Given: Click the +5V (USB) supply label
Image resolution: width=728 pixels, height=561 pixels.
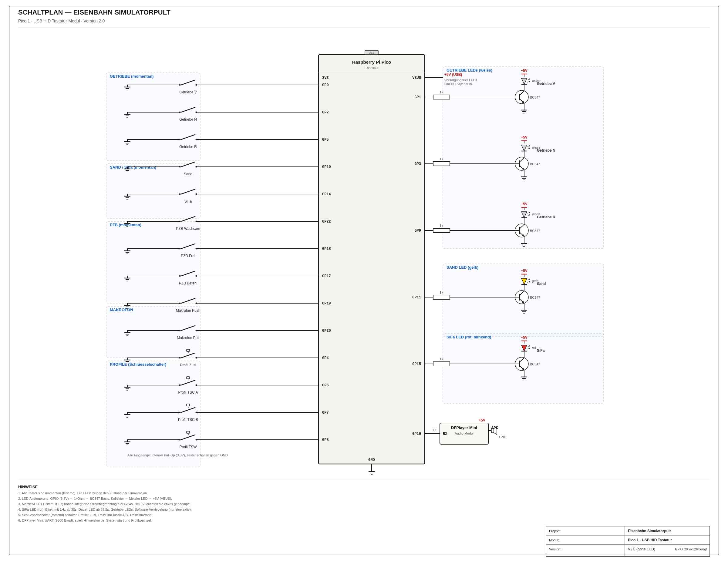Looking at the screenshot, I should (x=453, y=75).
